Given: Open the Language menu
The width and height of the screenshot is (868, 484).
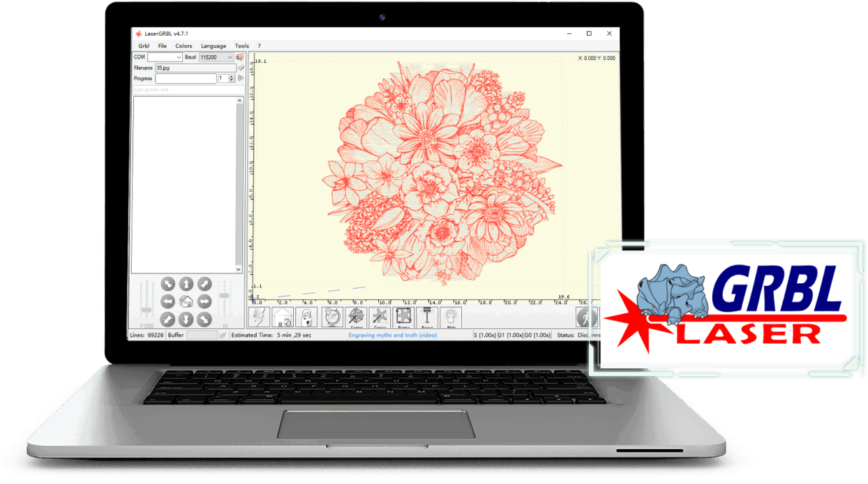Looking at the screenshot, I should click(213, 46).
